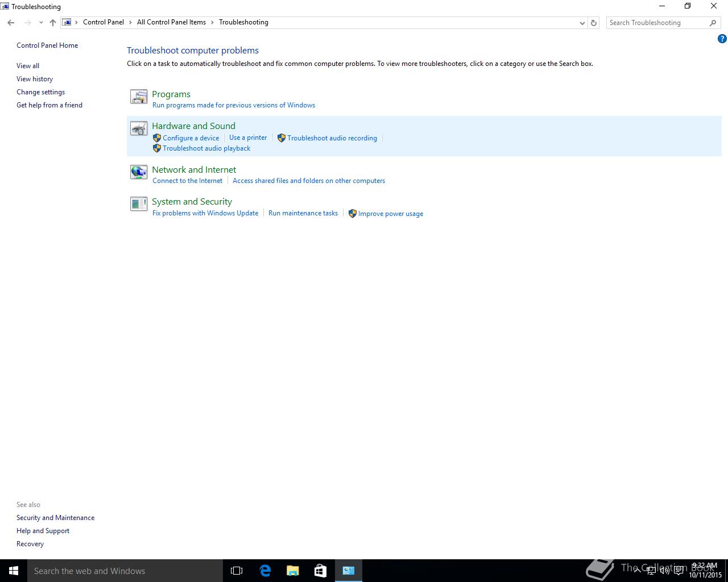Image resolution: width=728 pixels, height=582 pixels.
Task: Open Hardware and Sound heading
Action: click(193, 126)
